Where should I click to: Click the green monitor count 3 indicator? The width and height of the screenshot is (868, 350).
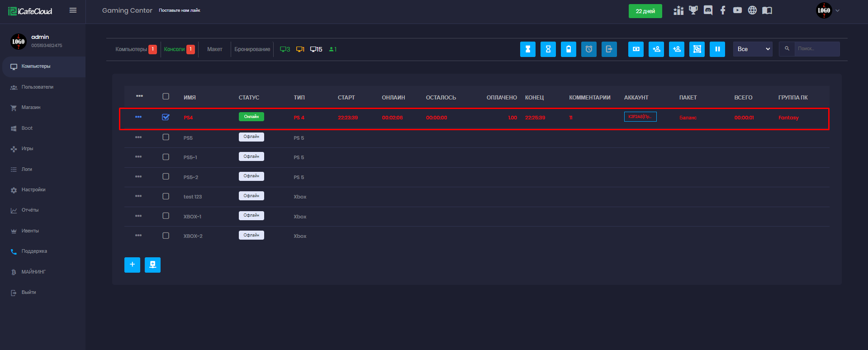pos(285,49)
